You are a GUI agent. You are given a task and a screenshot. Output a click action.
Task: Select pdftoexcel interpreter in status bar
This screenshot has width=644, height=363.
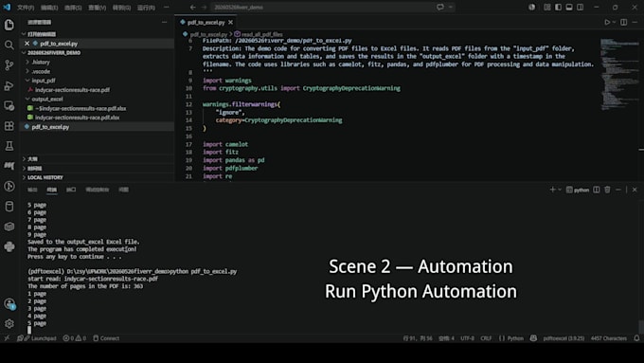click(x=563, y=338)
